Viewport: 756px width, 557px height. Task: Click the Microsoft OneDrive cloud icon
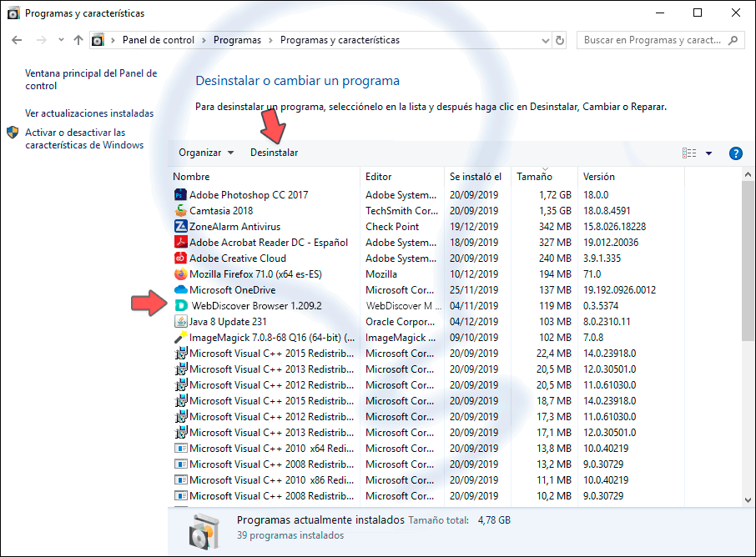[180, 289]
